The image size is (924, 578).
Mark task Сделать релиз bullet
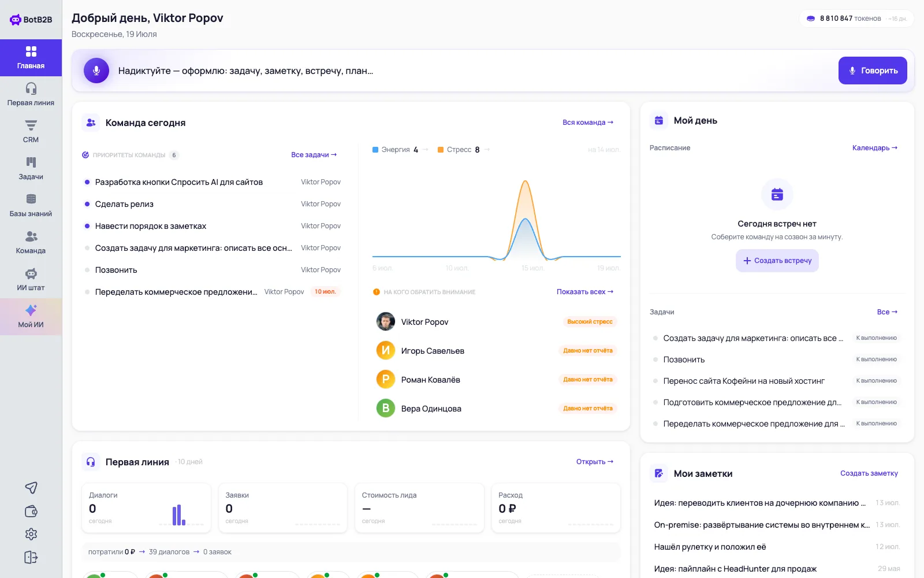pos(87,204)
